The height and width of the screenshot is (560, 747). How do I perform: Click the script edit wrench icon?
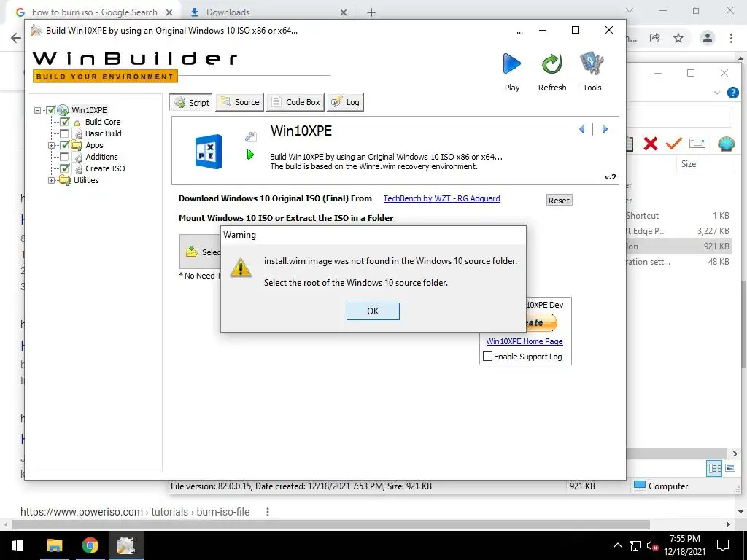coord(251,136)
